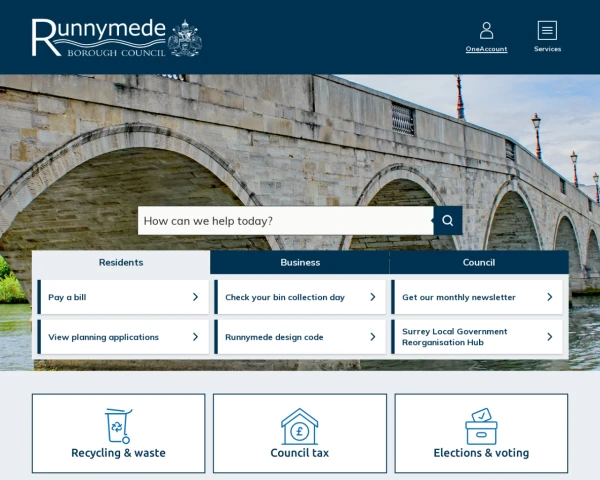This screenshot has width=600, height=480.
Task: Switch to the Business tab
Action: point(300,263)
